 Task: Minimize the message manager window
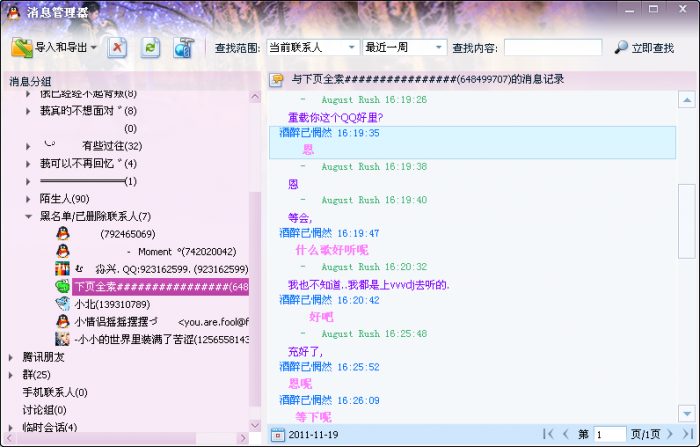click(629, 9)
